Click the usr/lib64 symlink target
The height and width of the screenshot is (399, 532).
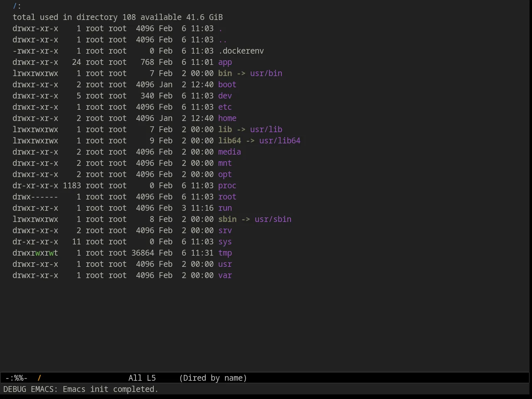click(280, 141)
